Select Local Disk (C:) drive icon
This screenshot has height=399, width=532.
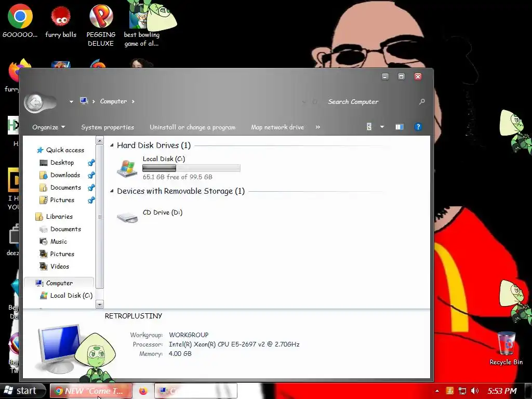point(127,168)
